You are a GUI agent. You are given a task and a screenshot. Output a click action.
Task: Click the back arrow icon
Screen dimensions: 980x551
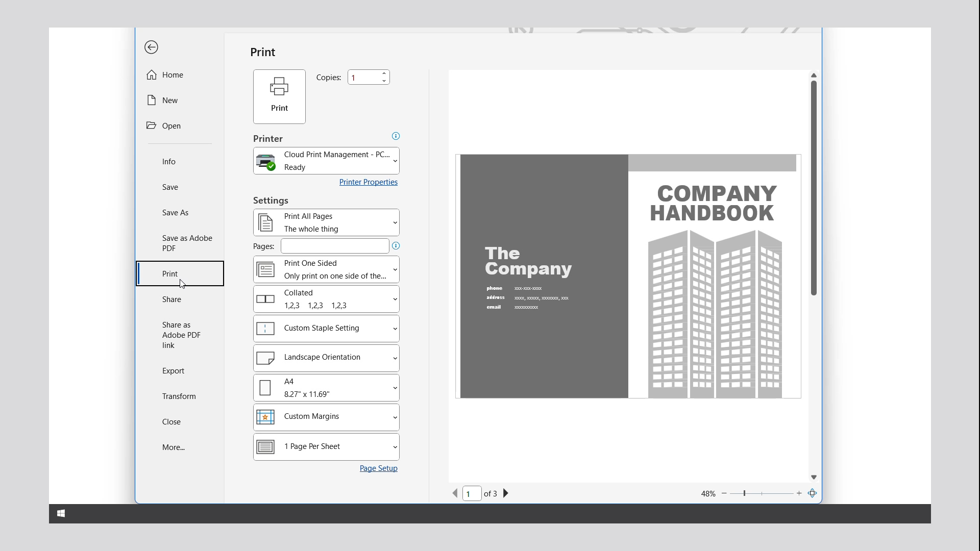click(x=151, y=47)
